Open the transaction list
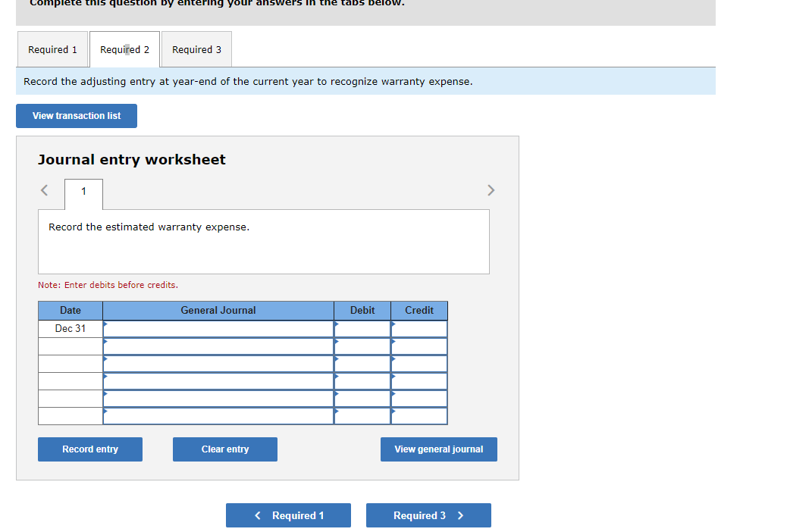812x532 pixels. tap(76, 115)
